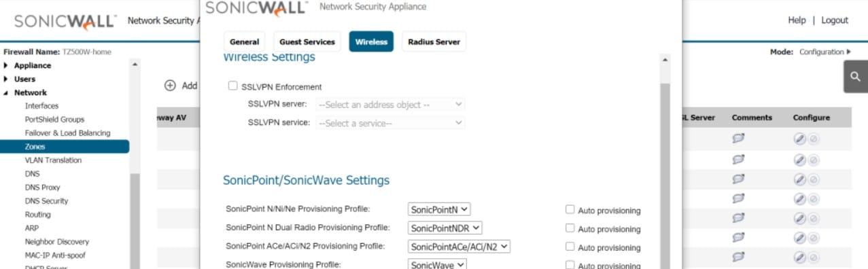
Task: Open comment bubble in first zone row
Action: point(738,139)
